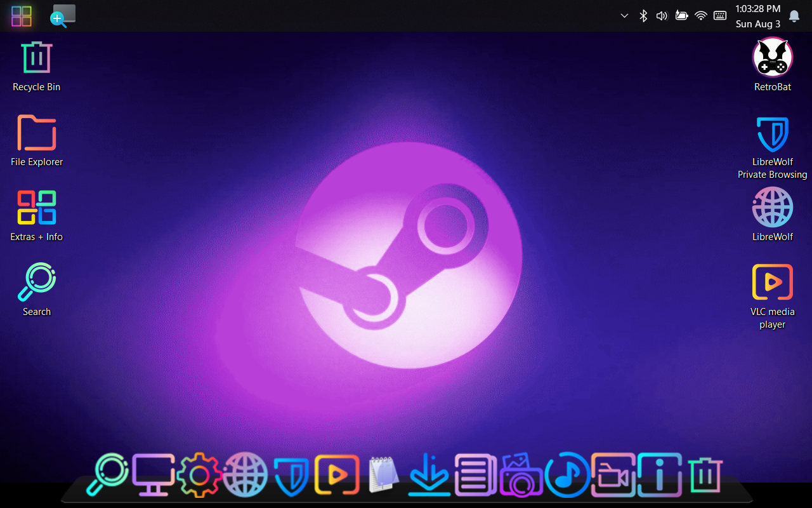Click the music note icon in dock
The width and height of the screenshot is (812, 508).
(566, 475)
